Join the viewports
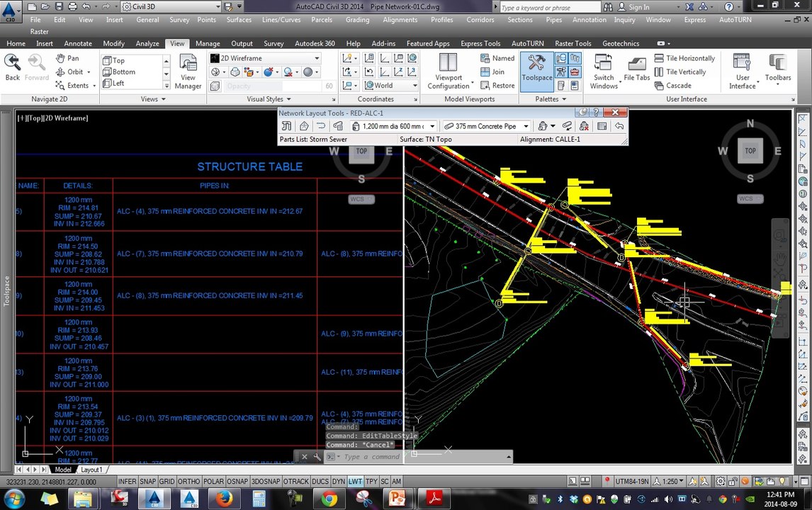This screenshot has width=812, height=510. tap(492, 72)
